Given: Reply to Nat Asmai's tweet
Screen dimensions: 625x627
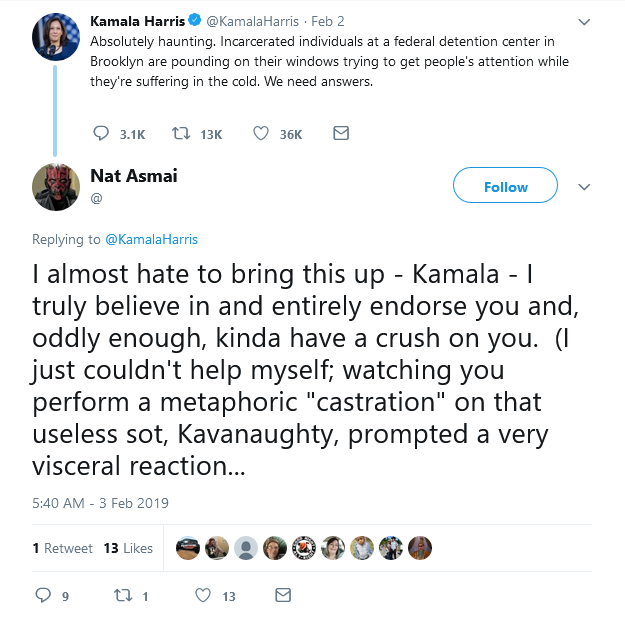Looking at the screenshot, I should pos(43,596).
